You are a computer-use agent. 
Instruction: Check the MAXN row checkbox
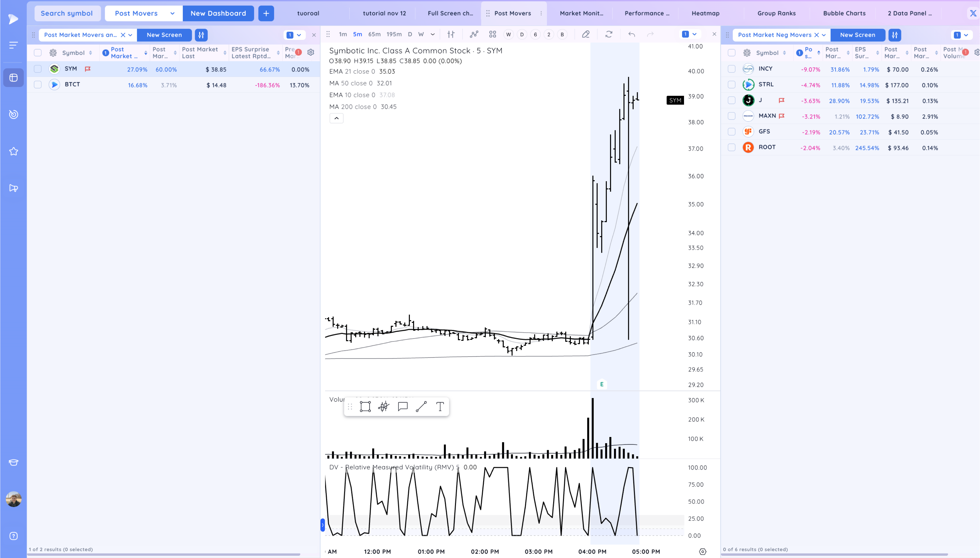[x=732, y=116]
